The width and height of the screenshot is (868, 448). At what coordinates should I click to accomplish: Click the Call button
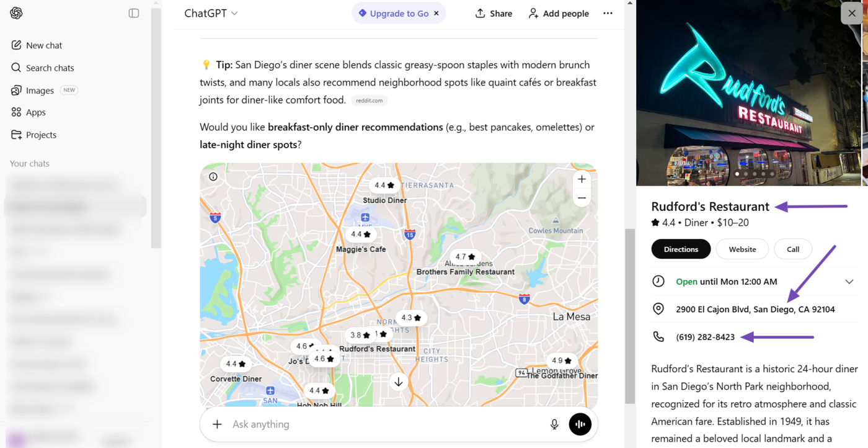click(x=792, y=249)
